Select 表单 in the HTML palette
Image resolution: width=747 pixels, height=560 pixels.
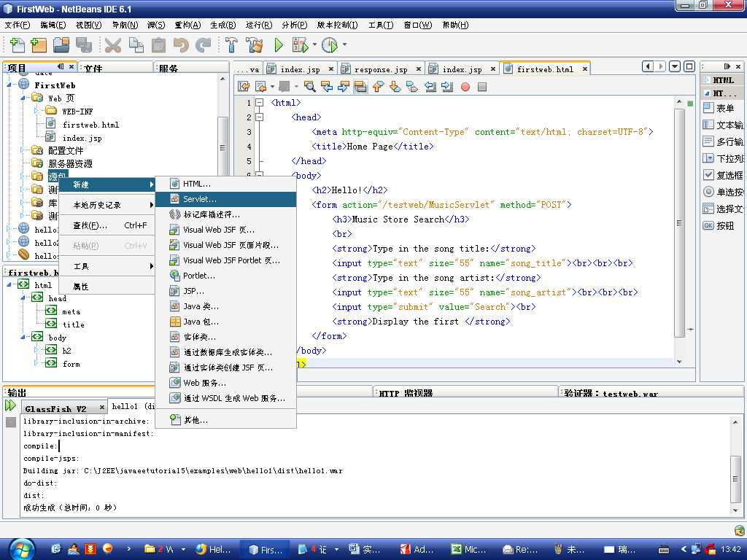tap(721, 108)
